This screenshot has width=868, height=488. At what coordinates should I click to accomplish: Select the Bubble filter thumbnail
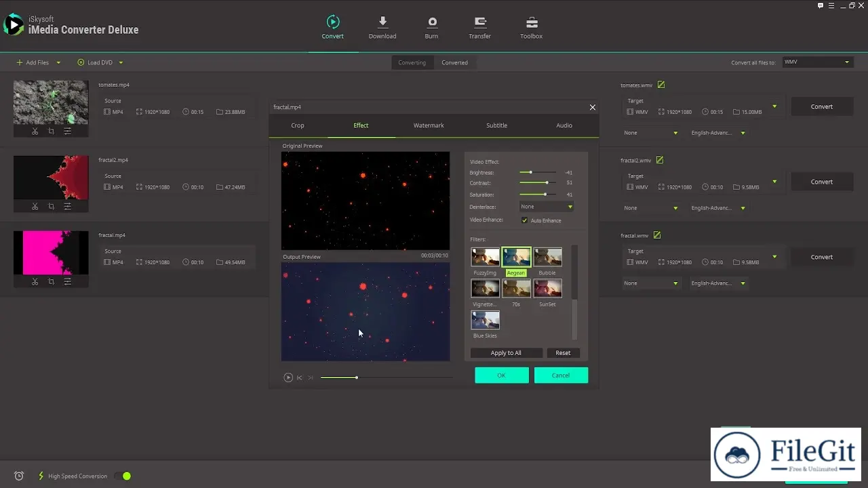(x=547, y=257)
